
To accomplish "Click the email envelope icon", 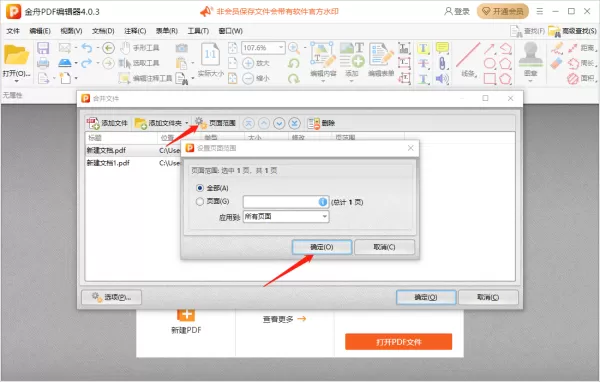I will click(x=65, y=48).
